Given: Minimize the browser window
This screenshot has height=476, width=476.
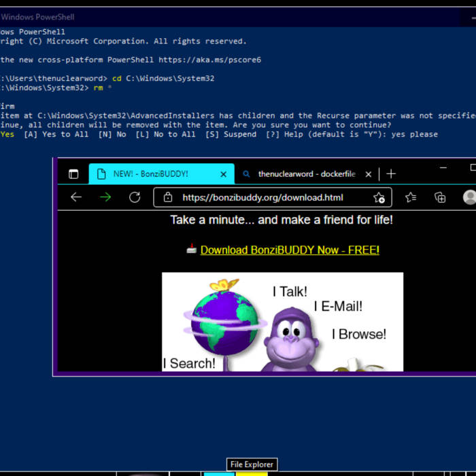Looking at the screenshot, I should 443,167.
